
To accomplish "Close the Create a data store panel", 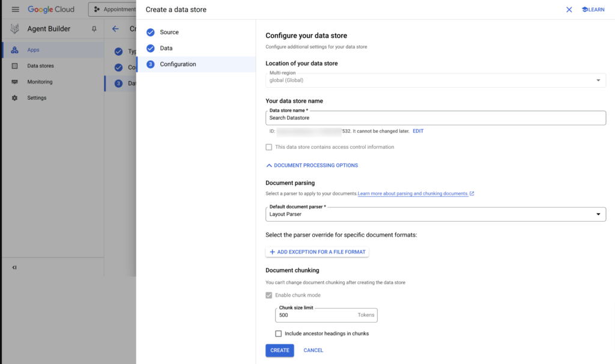I will (x=569, y=10).
